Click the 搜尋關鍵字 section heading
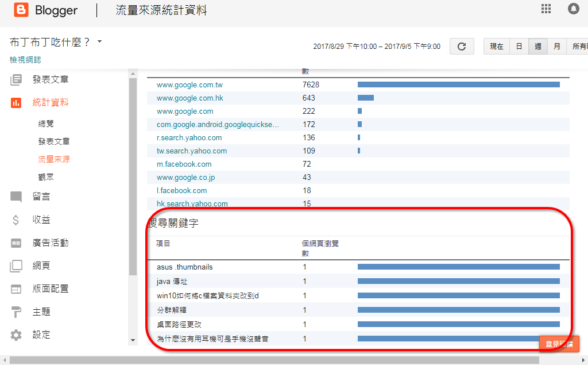 point(173,223)
